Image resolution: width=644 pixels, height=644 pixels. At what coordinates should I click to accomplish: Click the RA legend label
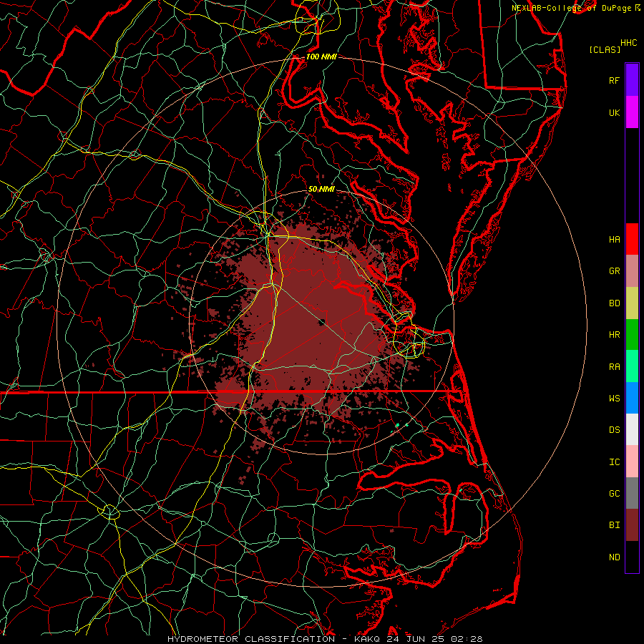coord(614,366)
